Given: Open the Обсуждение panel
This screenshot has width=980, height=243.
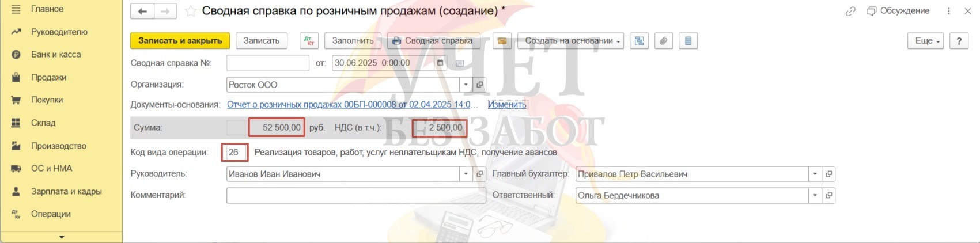Looking at the screenshot, I should 898,11.
